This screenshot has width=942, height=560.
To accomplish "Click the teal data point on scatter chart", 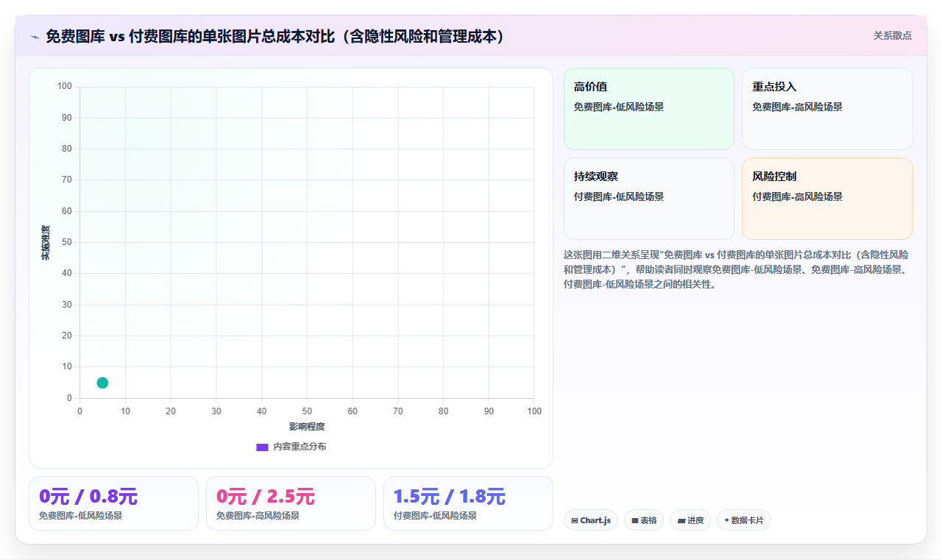I will 102,383.
